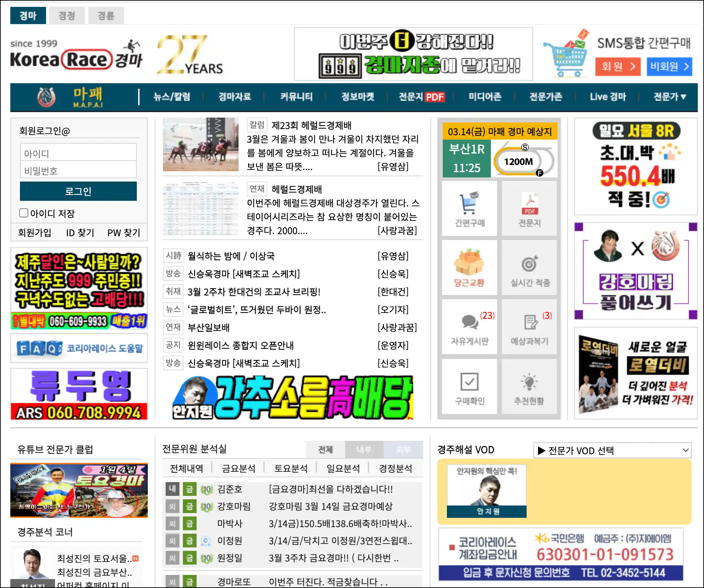
Task: Open the 제23회 헤럴드경제배 column article
Action: coord(311,125)
